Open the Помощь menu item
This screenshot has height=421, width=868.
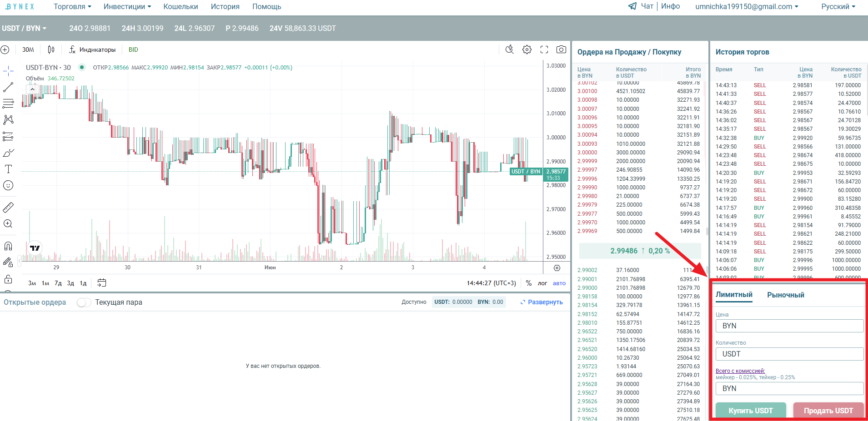[267, 6]
